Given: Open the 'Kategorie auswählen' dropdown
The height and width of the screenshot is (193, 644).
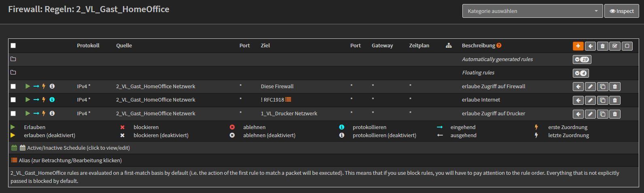Looking at the screenshot, I should point(532,11).
